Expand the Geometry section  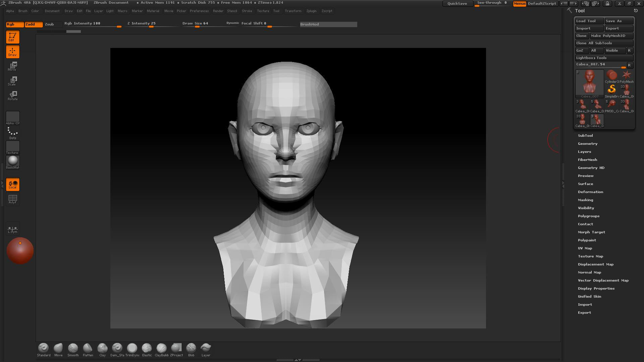pyautogui.click(x=587, y=143)
